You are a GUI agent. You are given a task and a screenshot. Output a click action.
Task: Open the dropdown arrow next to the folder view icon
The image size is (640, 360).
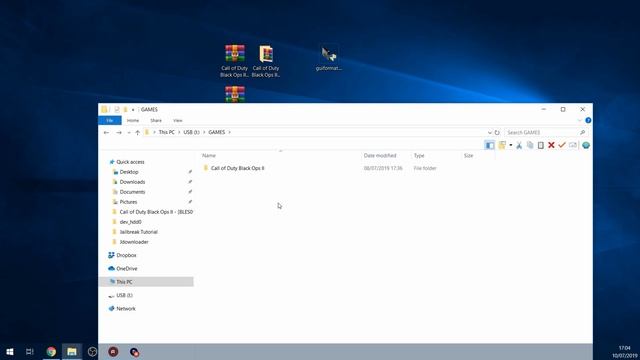(x=511, y=145)
